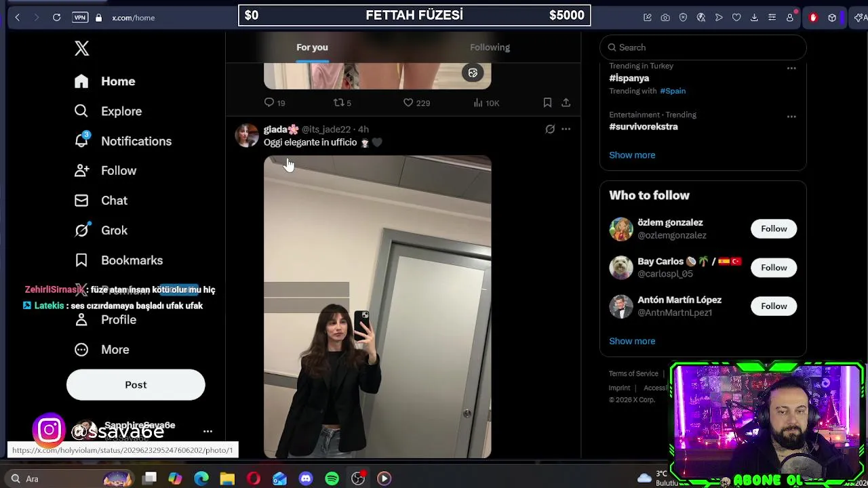Screen dimensions: 868x488
Task: Repost the post with 5 reposts
Action: point(342,103)
